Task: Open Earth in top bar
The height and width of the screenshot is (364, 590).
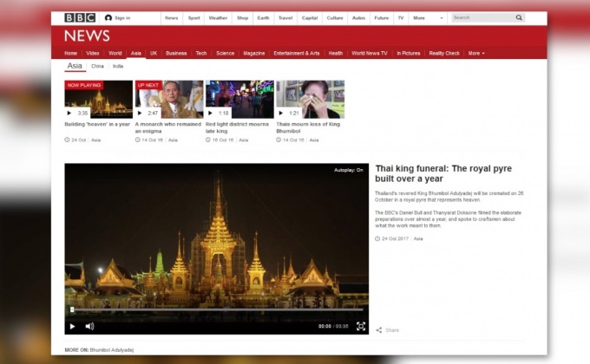Action: (263, 17)
